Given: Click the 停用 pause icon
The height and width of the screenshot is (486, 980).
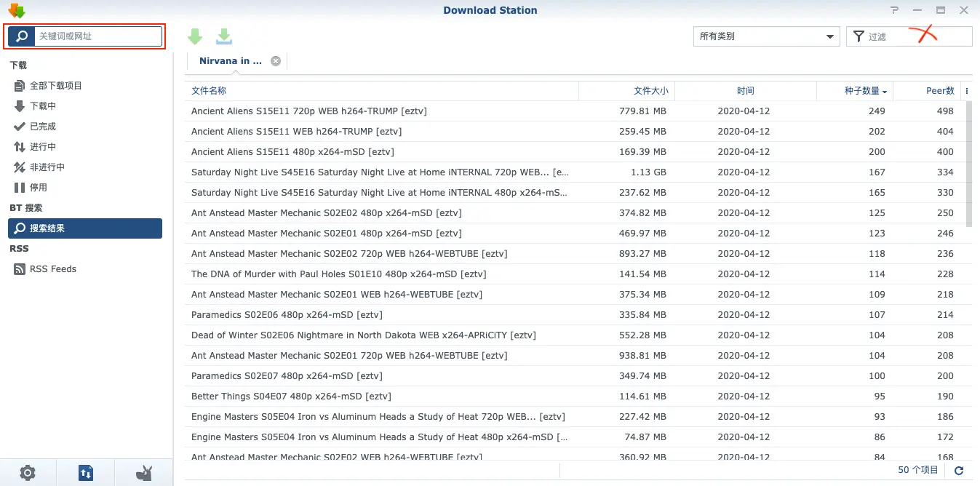Looking at the screenshot, I should pyautogui.click(x=20, y=188).
